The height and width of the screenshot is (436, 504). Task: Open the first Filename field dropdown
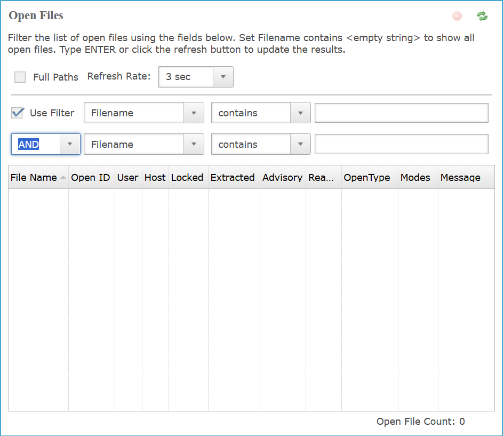point(194,113)
